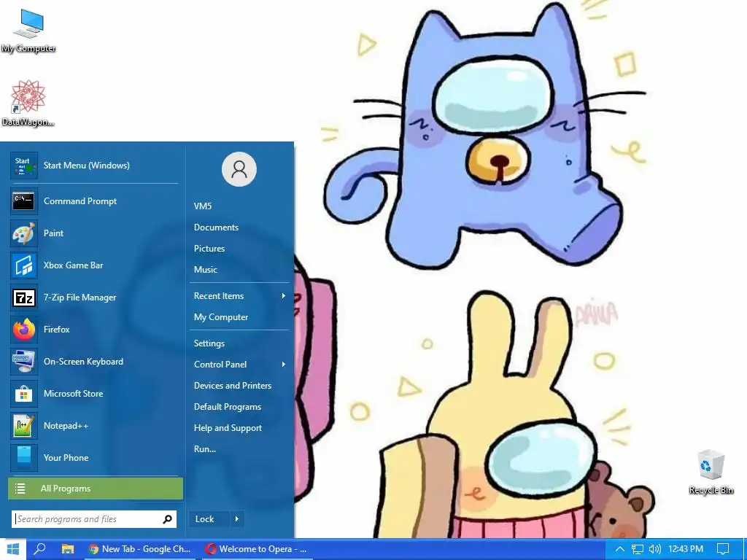The height and width of the screenshot is (560, 747).
Task: Open Xbox Game Bar icon
Action: coord(24,265)
